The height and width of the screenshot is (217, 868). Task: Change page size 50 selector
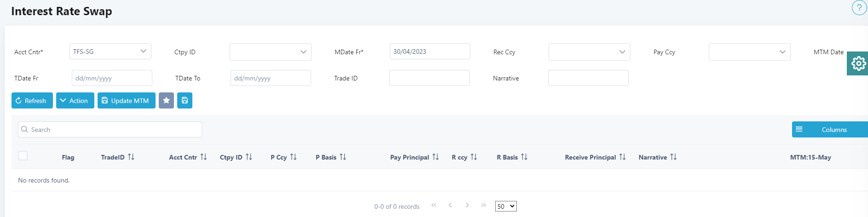point(506,206)
